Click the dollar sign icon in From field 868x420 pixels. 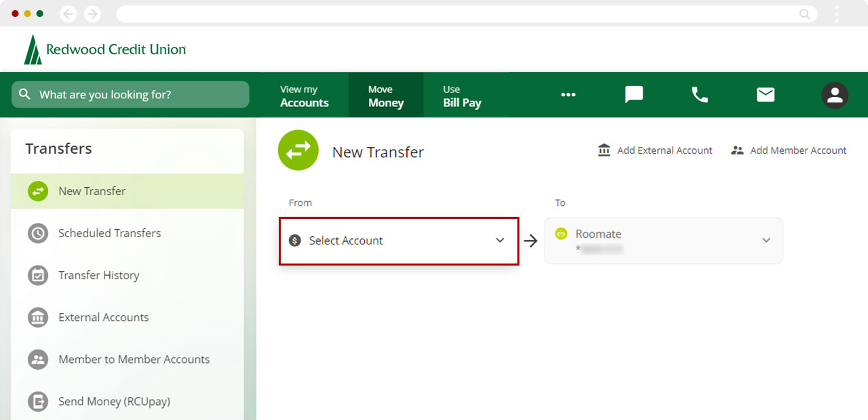pos(295,240)
